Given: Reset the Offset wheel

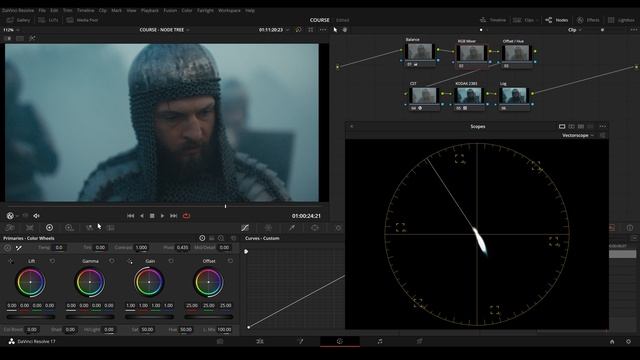Looking at the screenshot, I should [230, 261].
